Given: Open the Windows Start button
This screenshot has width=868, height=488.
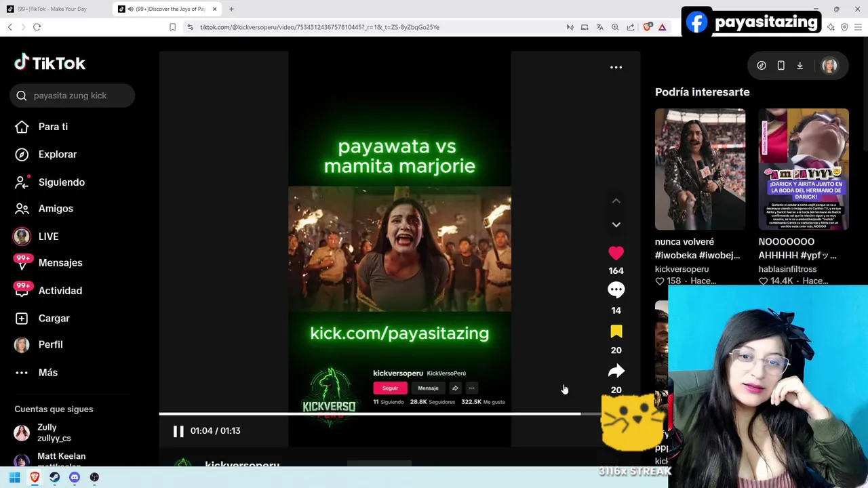Looking at the screenshot, I should (14, 477).
